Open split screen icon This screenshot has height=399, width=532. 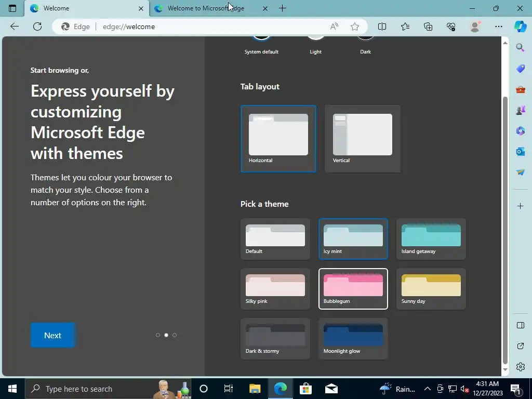pos(382,26)
